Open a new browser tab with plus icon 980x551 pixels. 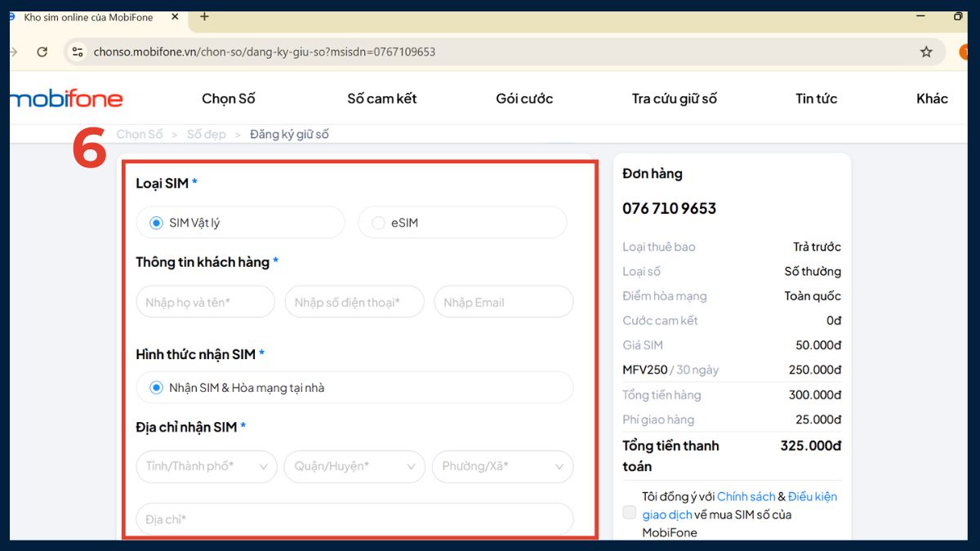[x=204, y=16]
